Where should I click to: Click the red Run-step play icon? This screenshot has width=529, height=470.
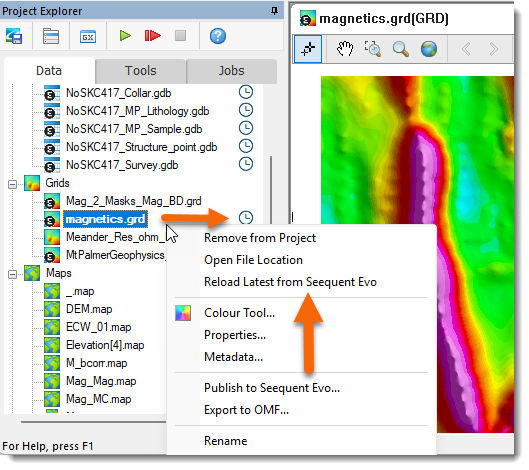(x=152, y=35)
